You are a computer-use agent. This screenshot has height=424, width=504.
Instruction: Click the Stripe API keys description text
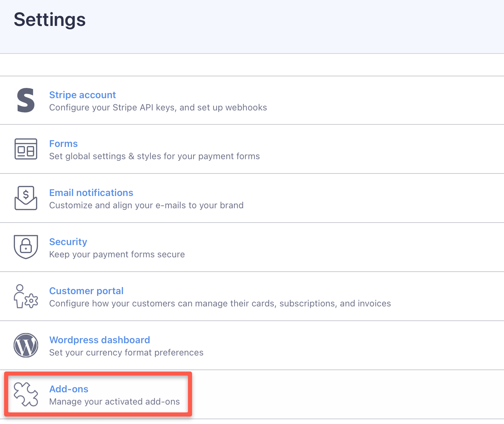[x=158, y=107]
